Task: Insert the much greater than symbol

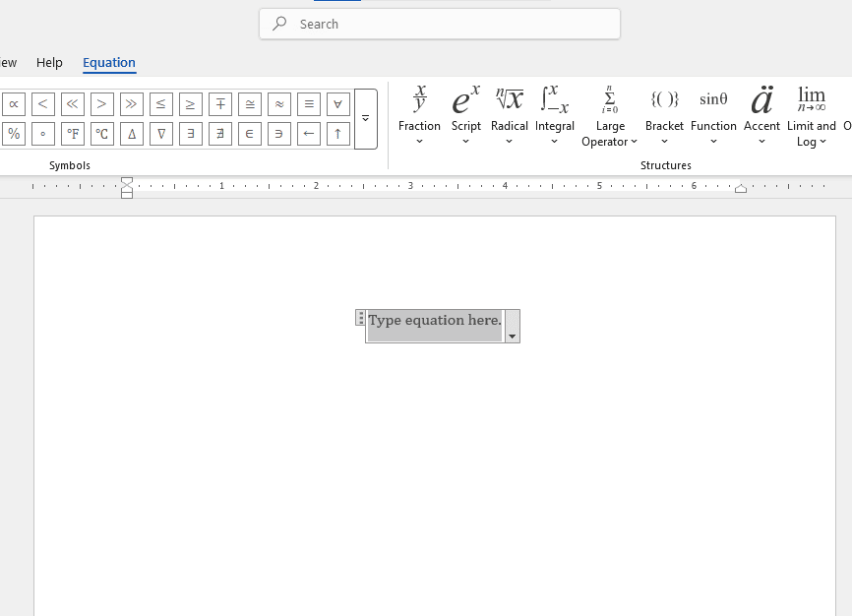Action: pos(132,104)
